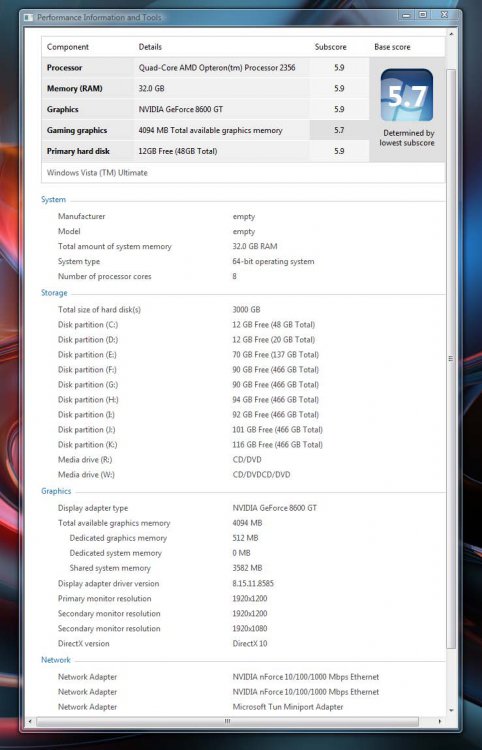The width and height of the screenshot is (482, 750).
Task: Click 'Disk partition (I:)' label
Action: (87, 414)
